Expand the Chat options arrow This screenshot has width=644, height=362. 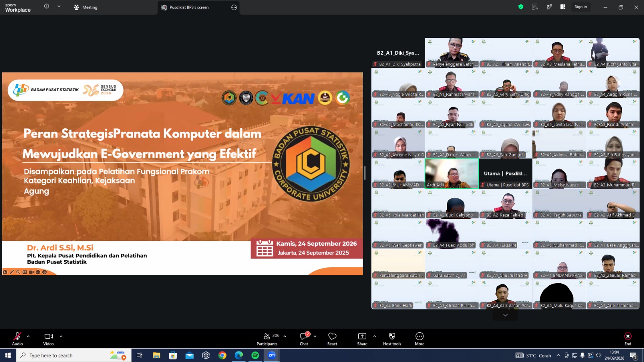tap(315, 336)
